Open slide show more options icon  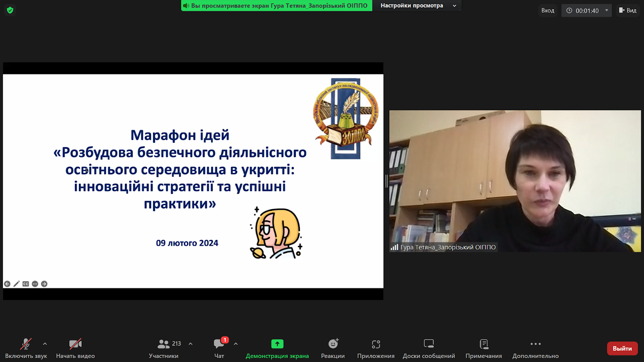35,284
